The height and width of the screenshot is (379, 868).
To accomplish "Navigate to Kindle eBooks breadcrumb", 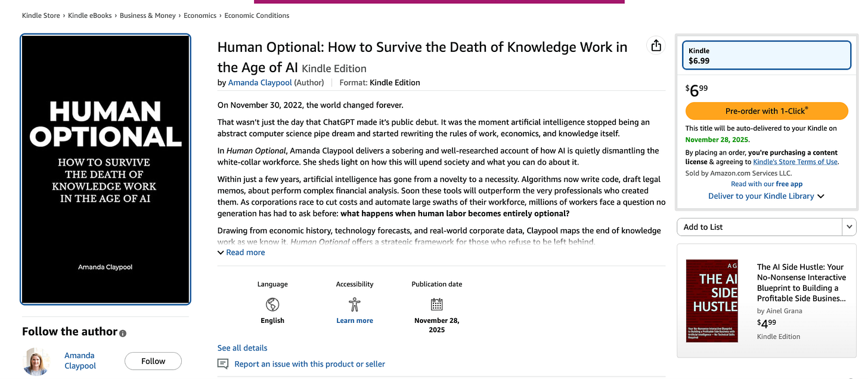I will click(89, 15).
